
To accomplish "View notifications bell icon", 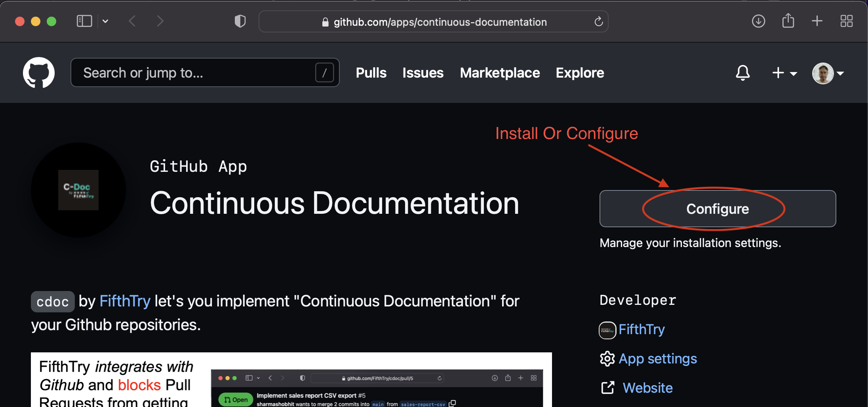I will click(743, 73).
